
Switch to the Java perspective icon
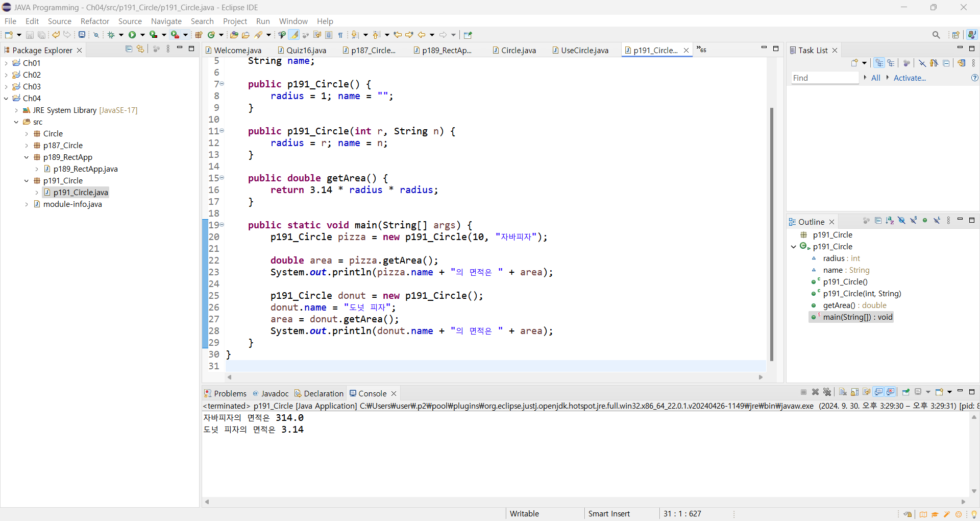pos(972,35)
